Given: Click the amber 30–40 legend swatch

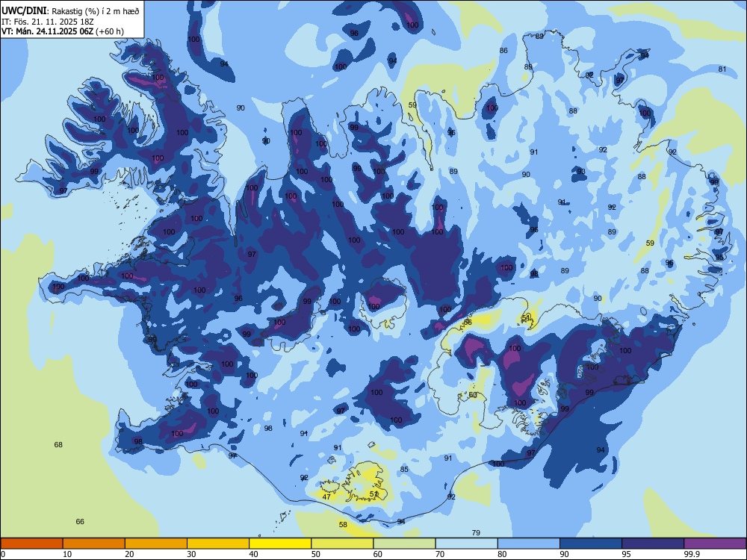Looking at the screenshot, I should [218, 544].
